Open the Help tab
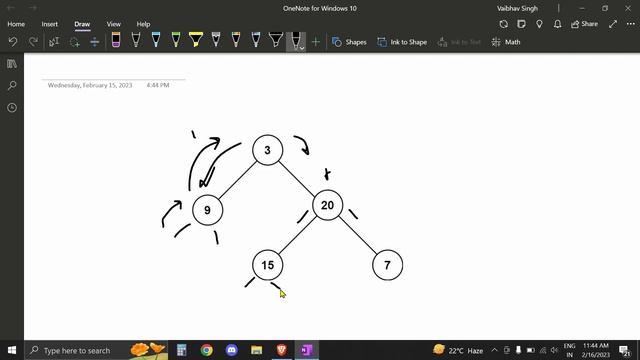This screenshot has height=360, width=640. click(143, 24)
